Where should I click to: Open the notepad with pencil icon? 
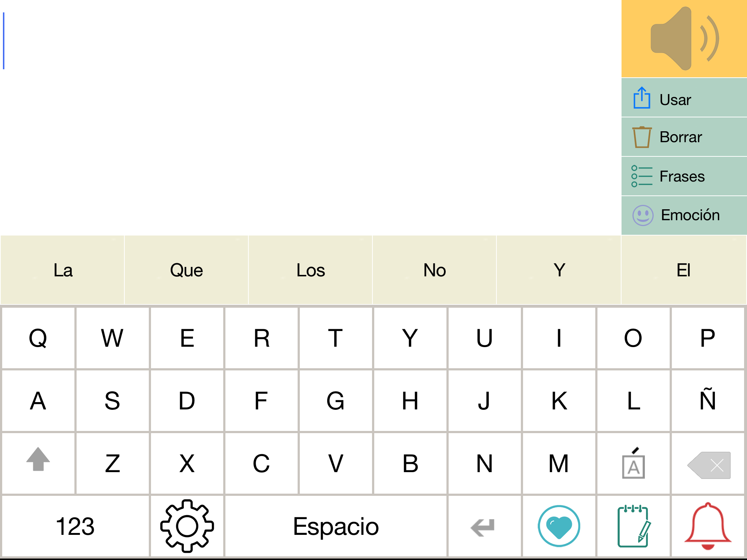click(634, 526)
